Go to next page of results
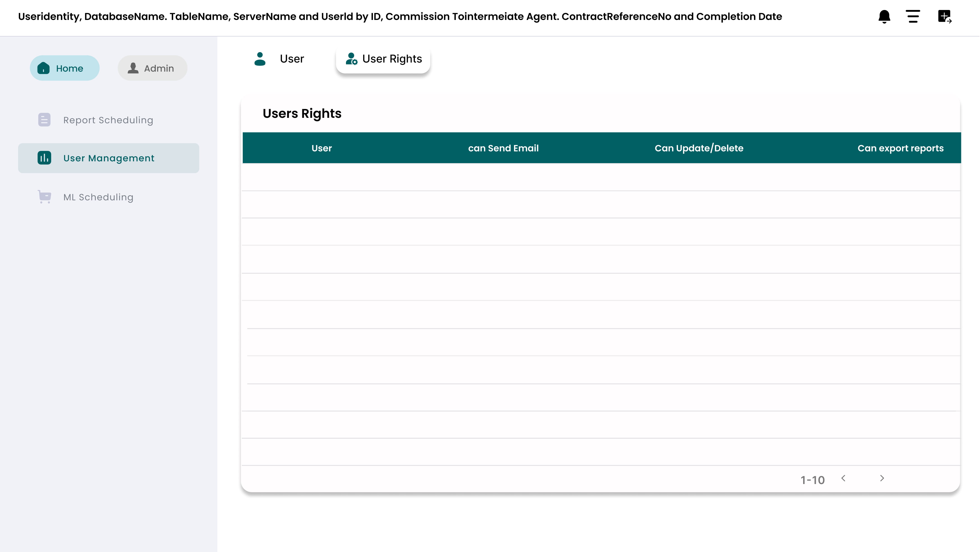This screenshot has height=552, width=980. pos(882,478)
